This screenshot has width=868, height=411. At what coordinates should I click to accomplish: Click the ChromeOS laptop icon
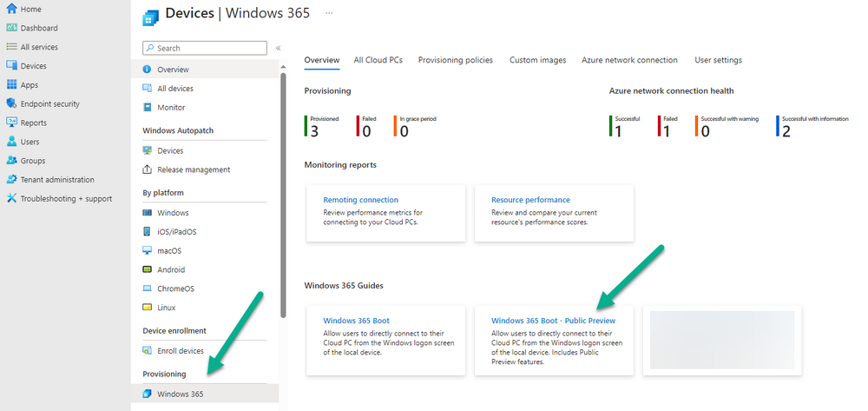(148, 288)
